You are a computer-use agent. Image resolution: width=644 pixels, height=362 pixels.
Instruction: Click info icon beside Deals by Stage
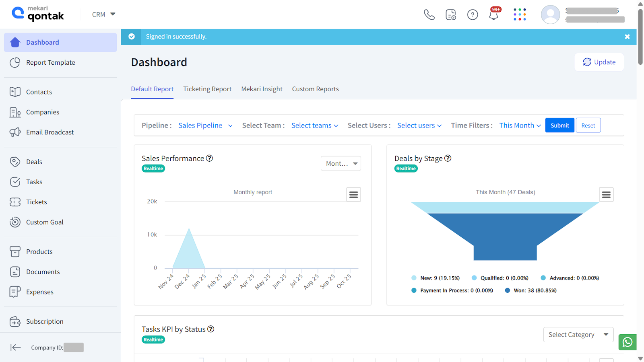click(448, 158)
